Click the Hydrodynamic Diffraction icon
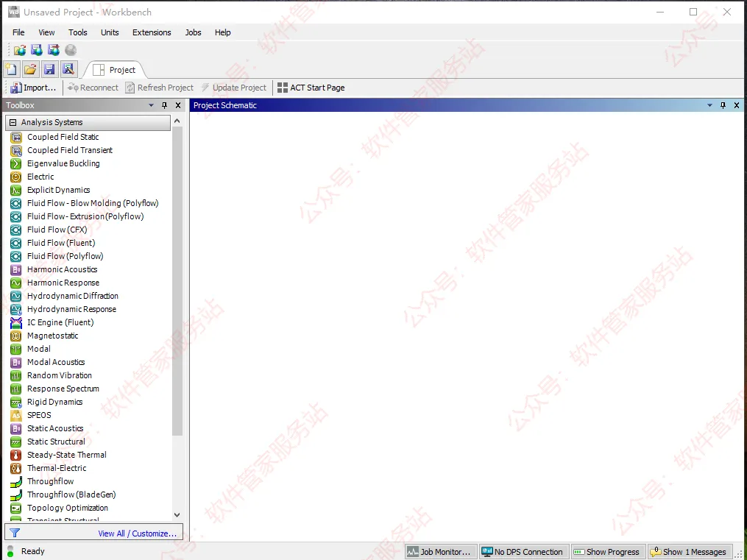This screenshot has width=747, height=560. [x=15, y=297]
